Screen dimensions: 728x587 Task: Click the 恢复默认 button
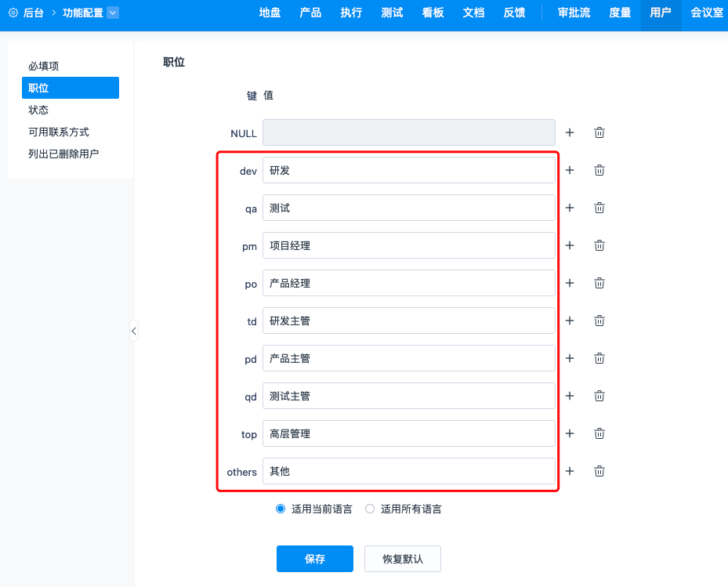pyautogui.click(x=403, y=559)
